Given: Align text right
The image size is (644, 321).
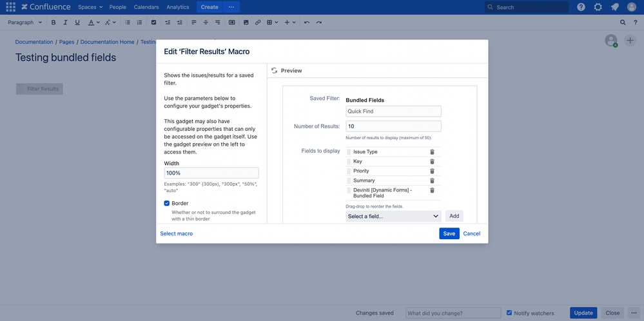Looking at the screenshot, I should pos(218,23).
